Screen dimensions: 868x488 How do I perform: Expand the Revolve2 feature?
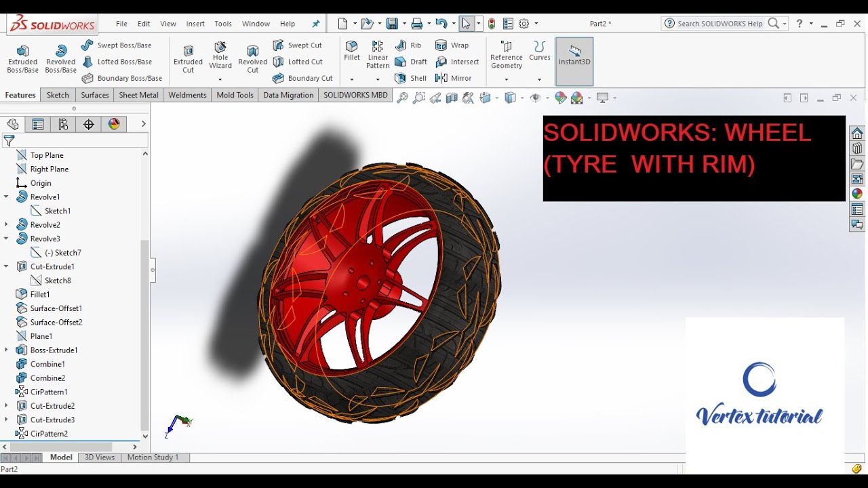click(6, 224)
